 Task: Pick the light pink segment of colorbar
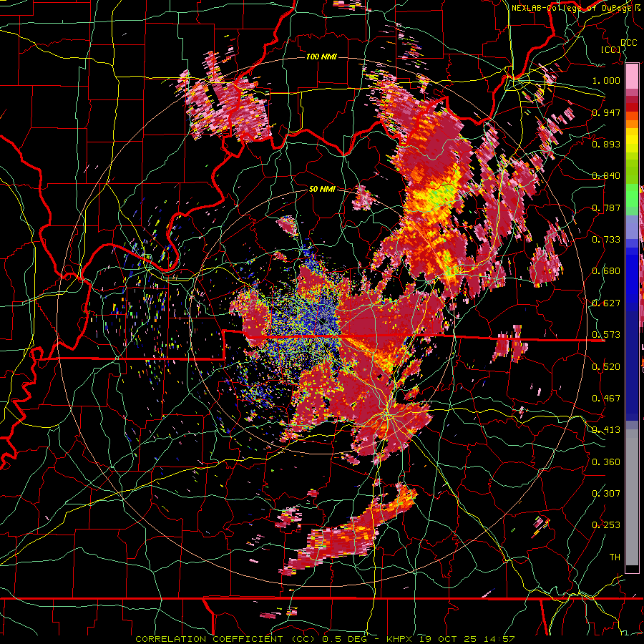point(632,77)
